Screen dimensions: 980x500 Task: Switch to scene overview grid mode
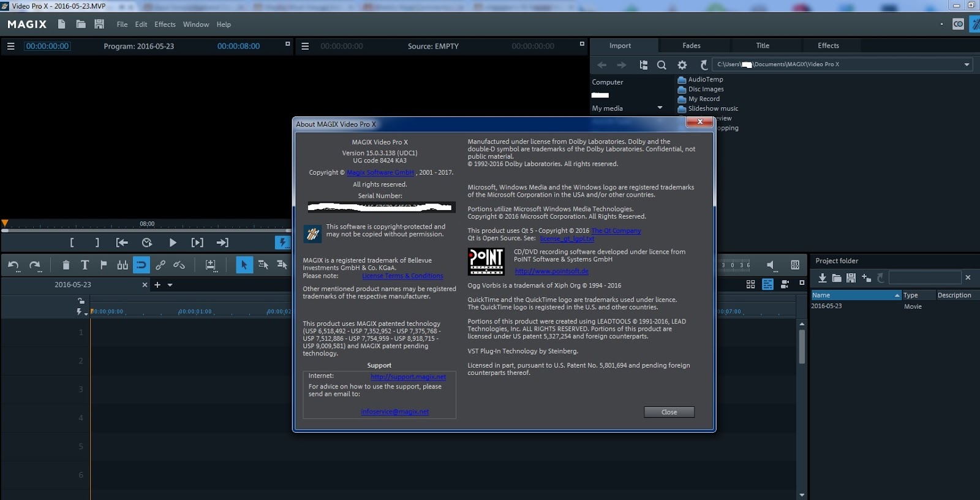(x=750, y=284)
